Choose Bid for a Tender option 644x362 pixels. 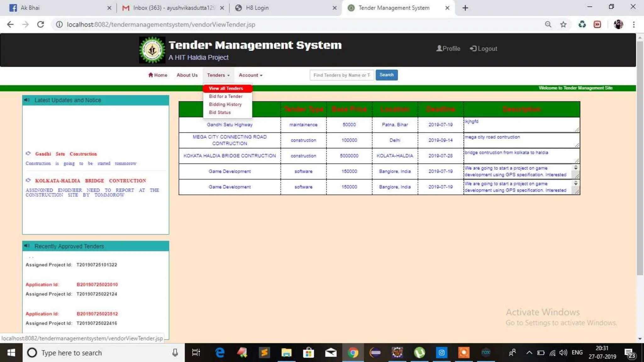(225, 96)
